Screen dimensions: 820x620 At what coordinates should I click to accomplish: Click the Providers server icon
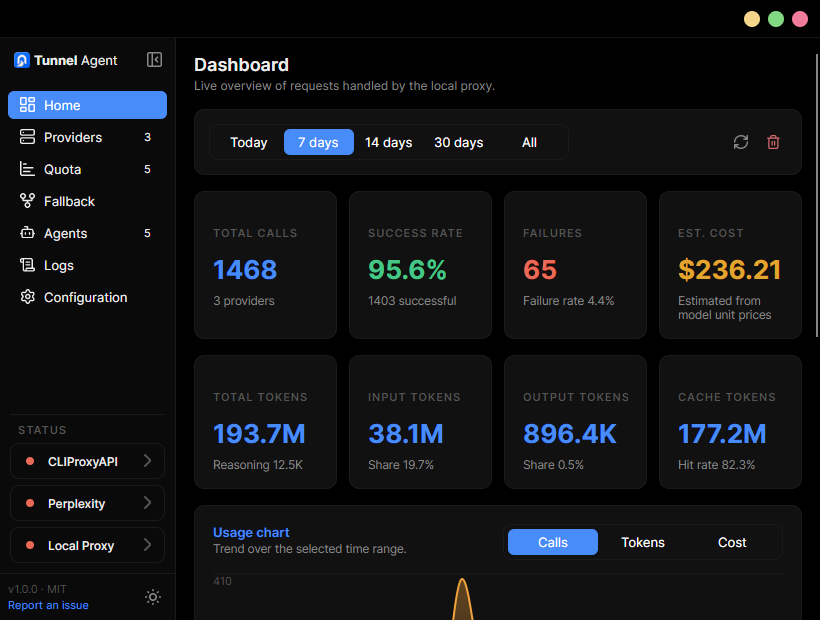(27, 137)
